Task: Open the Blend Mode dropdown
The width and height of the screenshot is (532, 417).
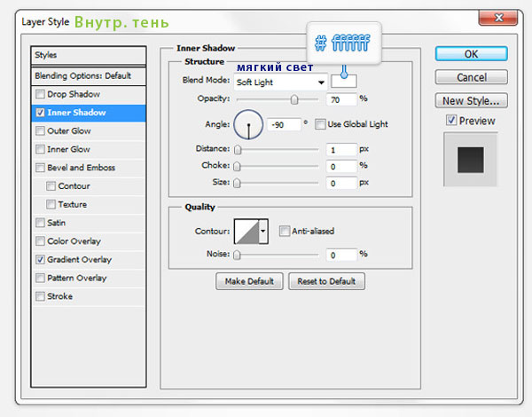Action: point(280,82)
